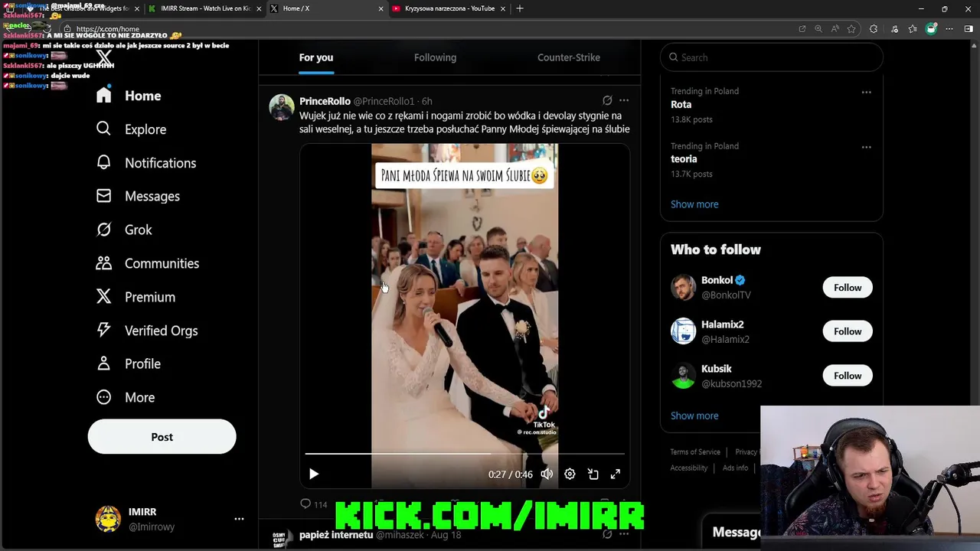
Task: Open Verified Orgs from the sidebar
Action: 146,331
